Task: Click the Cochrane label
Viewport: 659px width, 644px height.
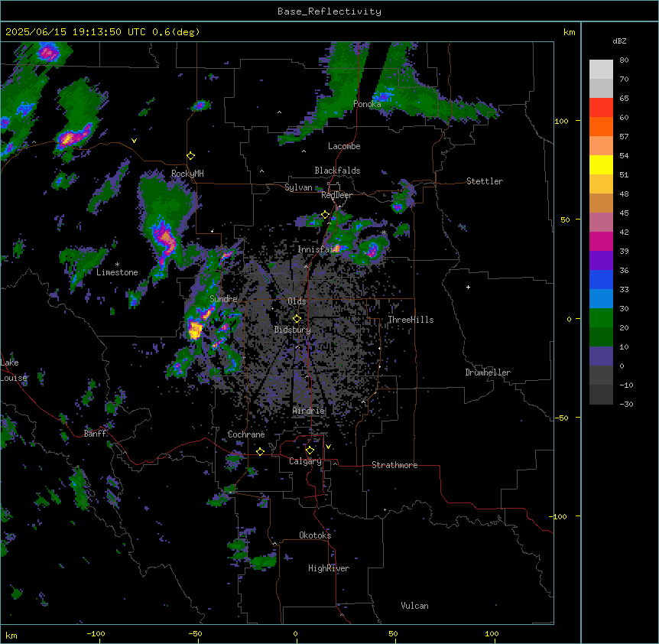Action: point(246,434)
